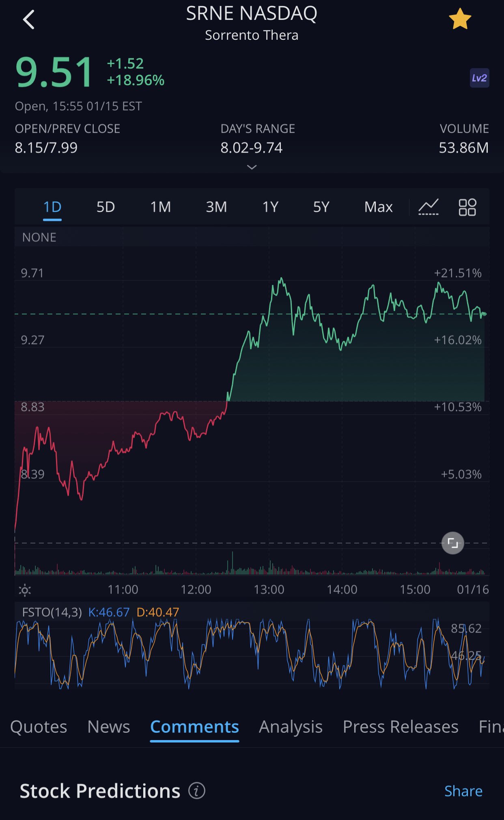This screenshot has width=504, height=820.
Task: Tap the +18.96% change value
Action: point(136,80)
